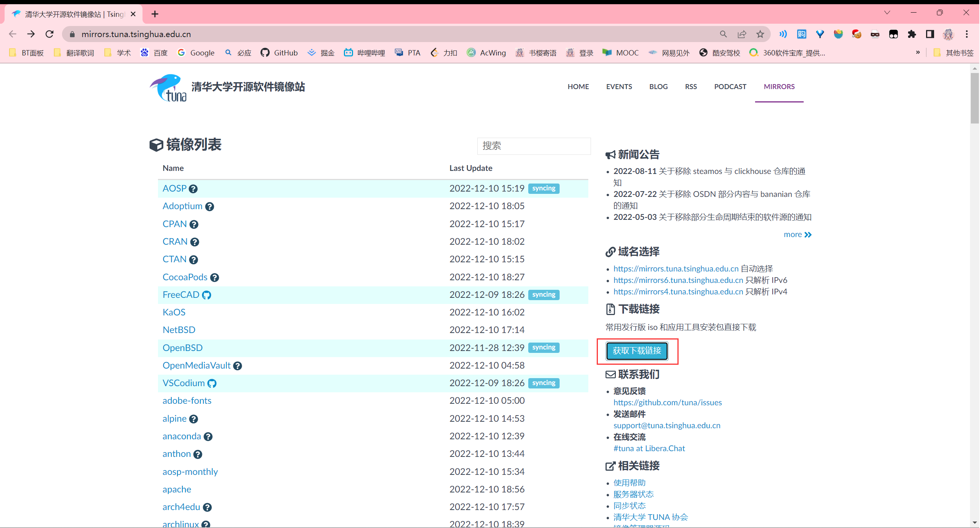Image resolution: width=980 pixels, height=528 pixels.
Task: Toggle the browser side panel icon
Action: [930, 34]
